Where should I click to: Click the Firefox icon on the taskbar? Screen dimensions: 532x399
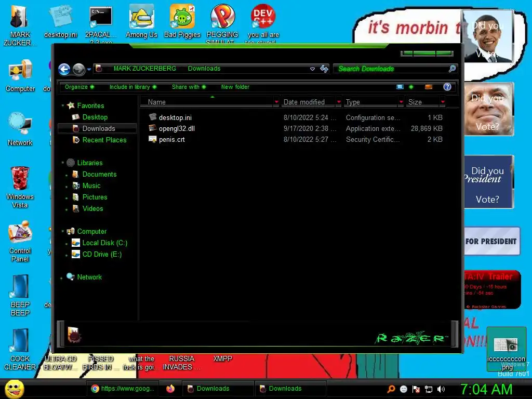[170, 389]
